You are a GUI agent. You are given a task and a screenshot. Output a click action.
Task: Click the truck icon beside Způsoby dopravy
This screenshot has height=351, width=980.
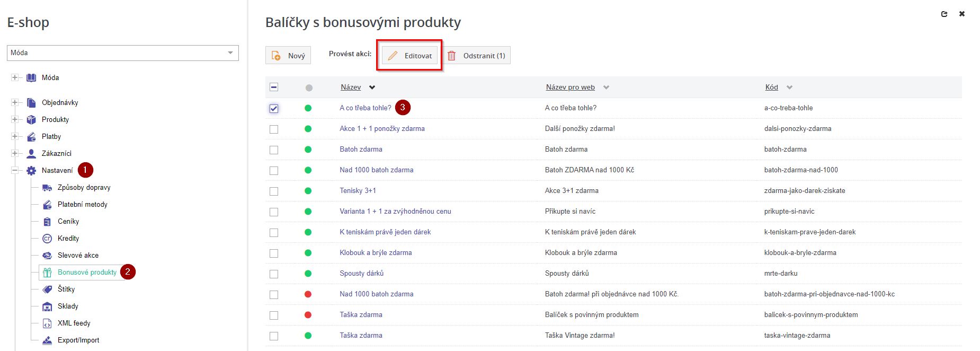[x=47, y=188]
